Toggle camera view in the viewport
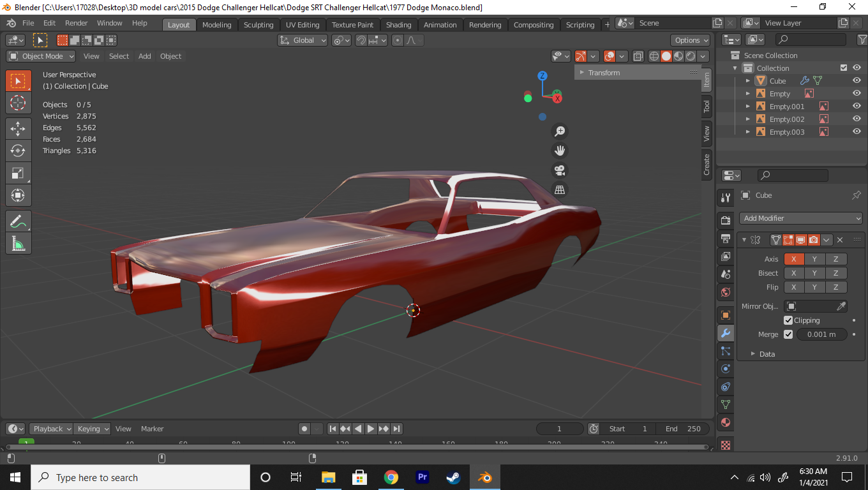Image resolution: width=868 pixels, height=490 pixels. click(x=560, y=170)
